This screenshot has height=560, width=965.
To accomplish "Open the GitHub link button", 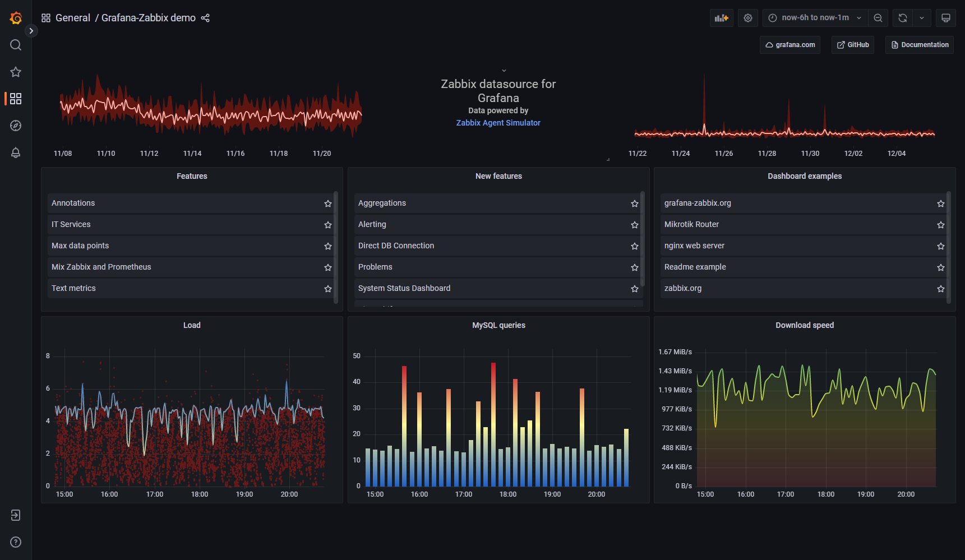I will pos(853,45).
